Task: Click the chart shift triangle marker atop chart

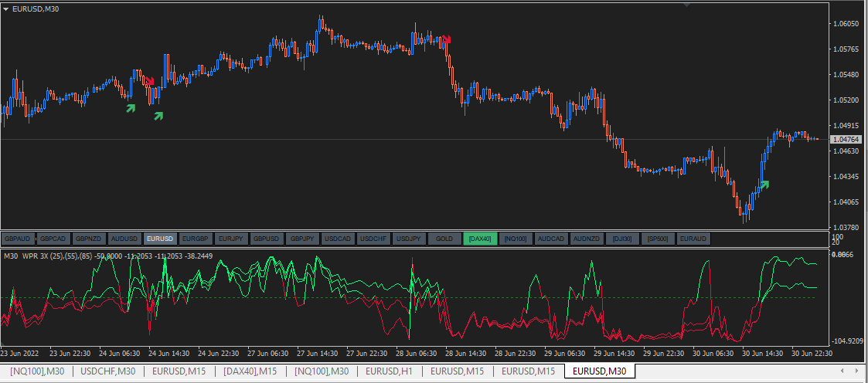Action: click(x=687, y=5)
